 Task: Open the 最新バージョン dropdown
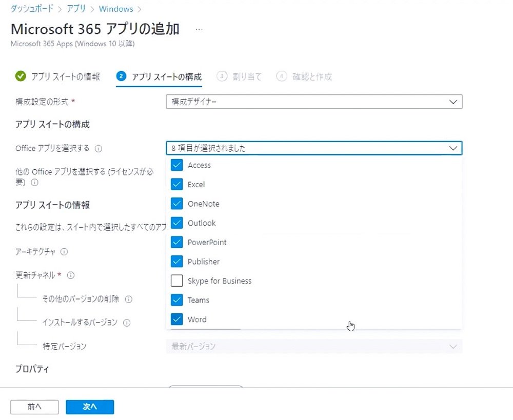[314, 346]
